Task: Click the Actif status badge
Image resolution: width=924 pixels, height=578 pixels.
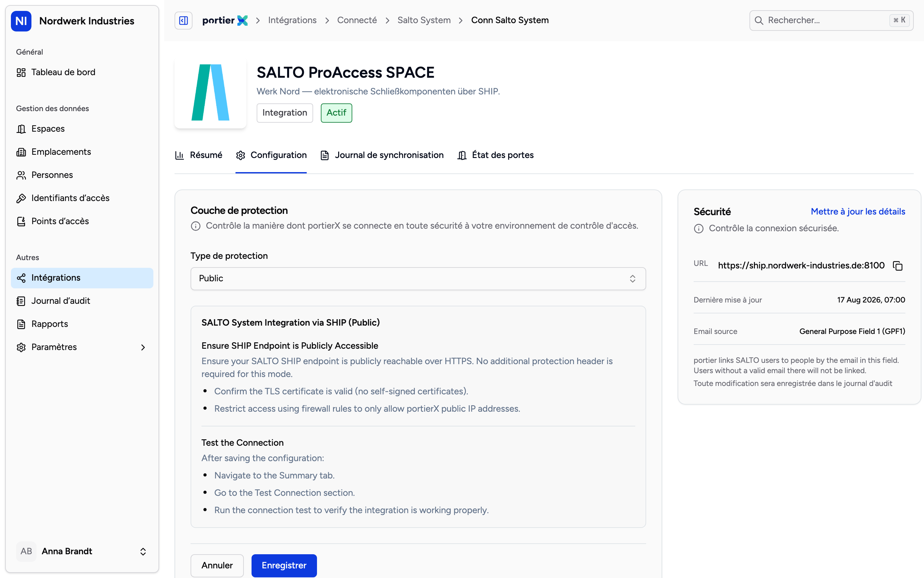Action: tap(336, 113)
